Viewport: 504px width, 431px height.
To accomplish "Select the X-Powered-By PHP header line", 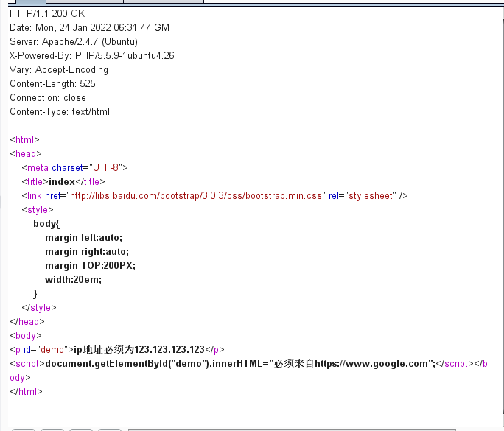I will [92, 55].
